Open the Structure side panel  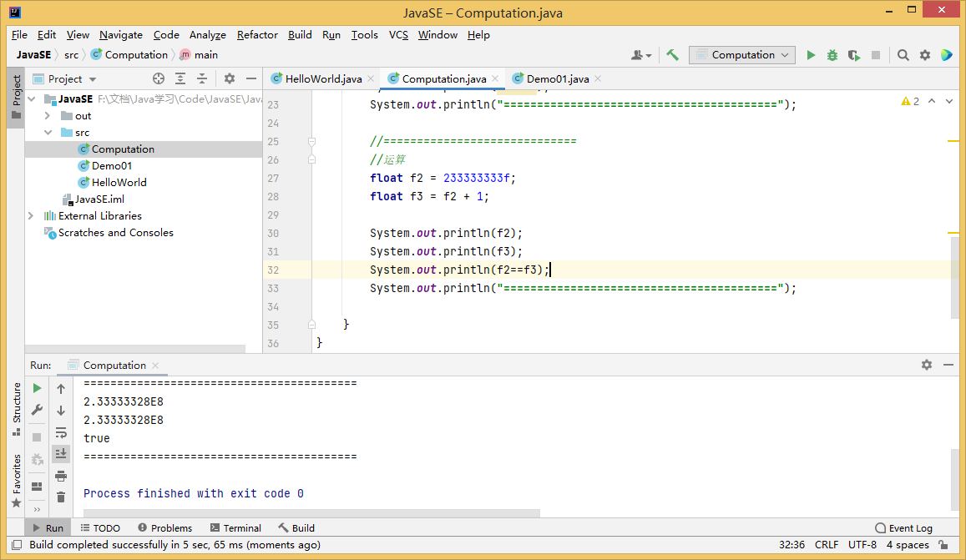[17, 408]
